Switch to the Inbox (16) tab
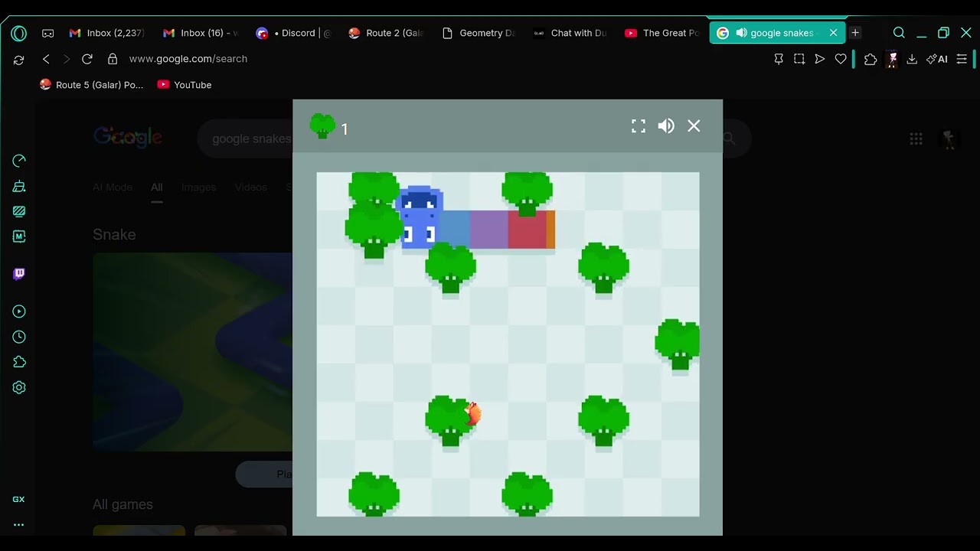The width and height of the screenshot is (980, 551). pos(201,33)
